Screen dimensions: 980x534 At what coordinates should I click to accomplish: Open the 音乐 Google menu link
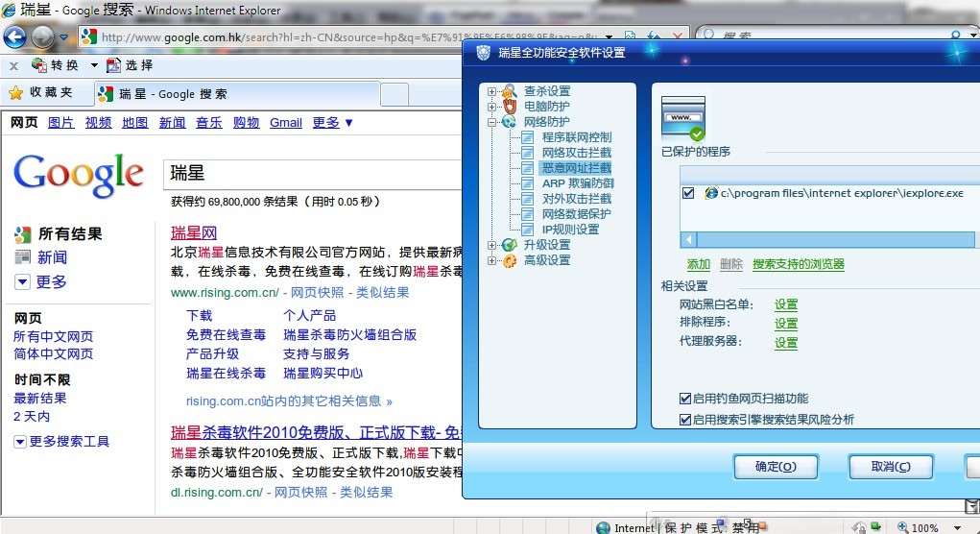click(208, 123)
